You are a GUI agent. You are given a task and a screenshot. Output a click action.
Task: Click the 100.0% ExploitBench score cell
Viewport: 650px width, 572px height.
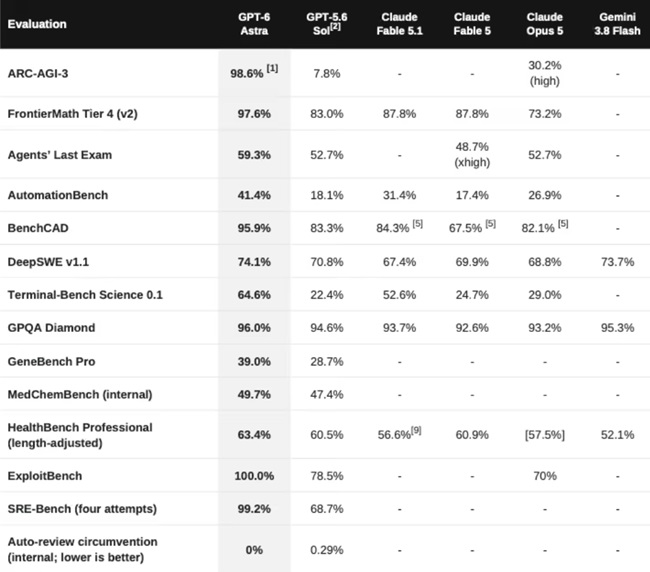click(254, 476)
